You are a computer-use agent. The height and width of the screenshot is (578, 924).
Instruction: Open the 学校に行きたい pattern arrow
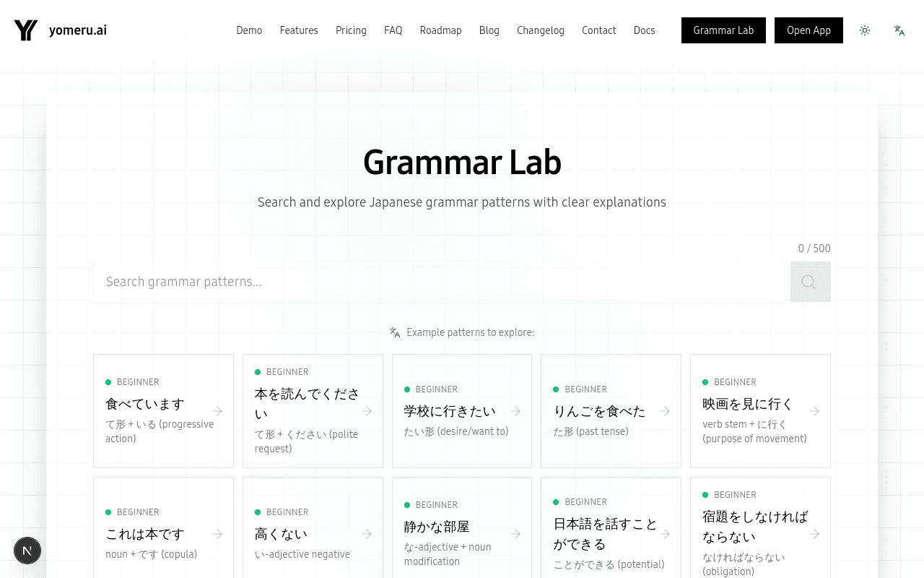(x=515, y=410)
